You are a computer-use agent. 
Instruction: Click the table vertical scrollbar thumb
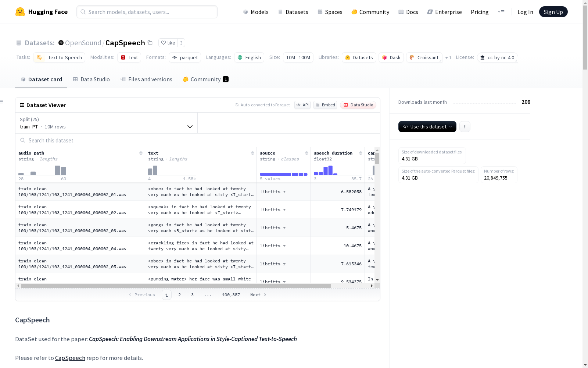point(377,158)
